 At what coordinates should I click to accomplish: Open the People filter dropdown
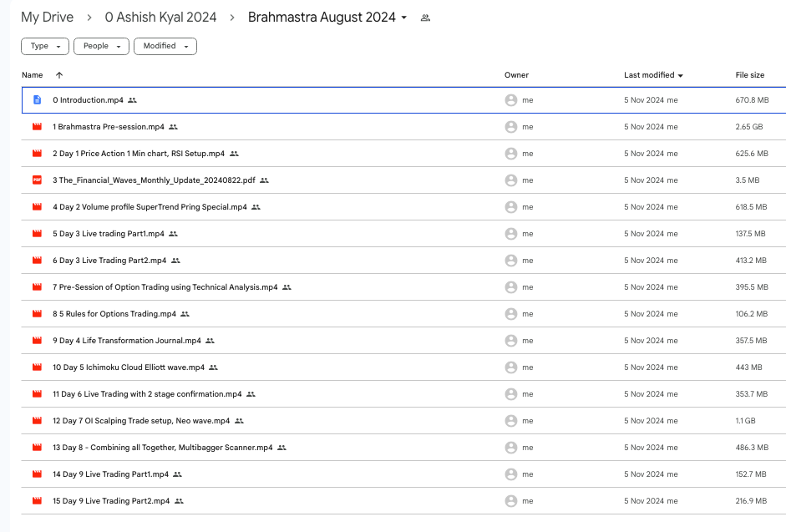coord(101,46)
